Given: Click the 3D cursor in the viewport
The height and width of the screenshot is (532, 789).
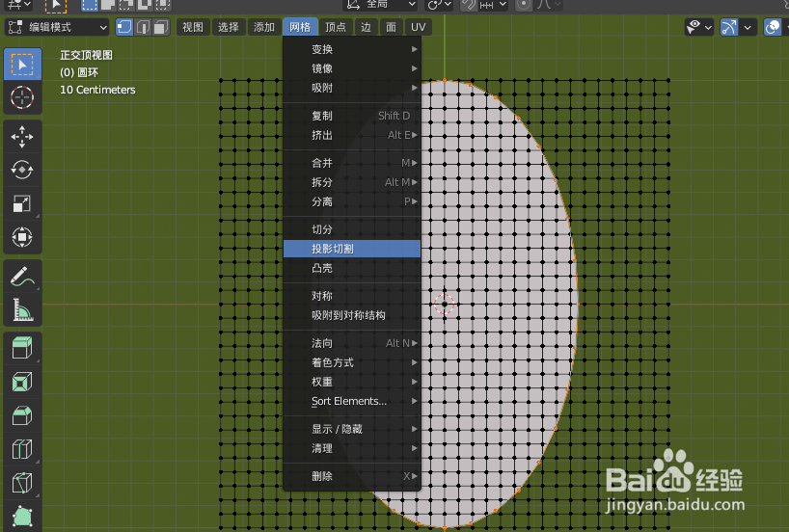Looking at the screenshot, I should tap(445, 304).
